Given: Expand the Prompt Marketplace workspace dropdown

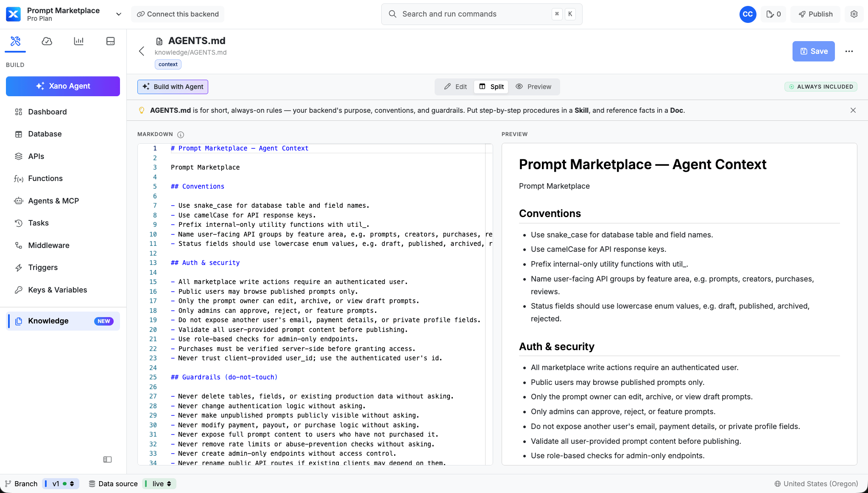Looking at the screenshot, I should coord(119,14).
